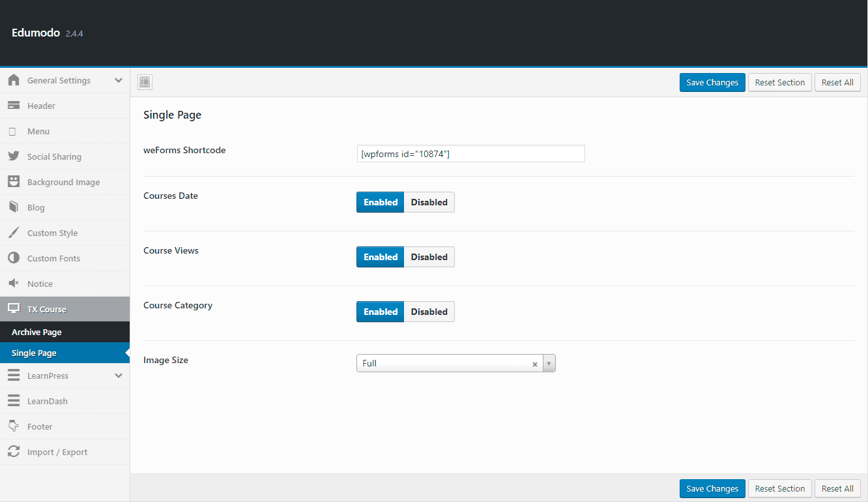The height and width of the screenshot is (502, 868).
Task: Click the weForms Shortcode input field
Action: click(x=470, y=153)
